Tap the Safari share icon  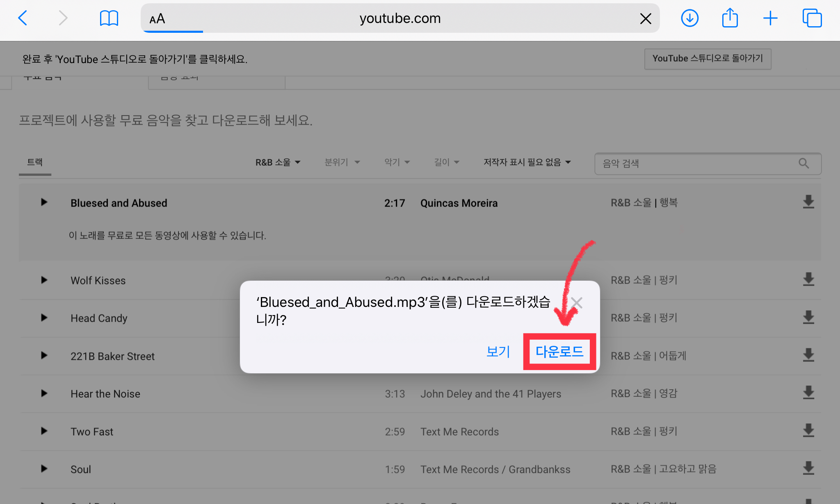(x=730, y=18)
